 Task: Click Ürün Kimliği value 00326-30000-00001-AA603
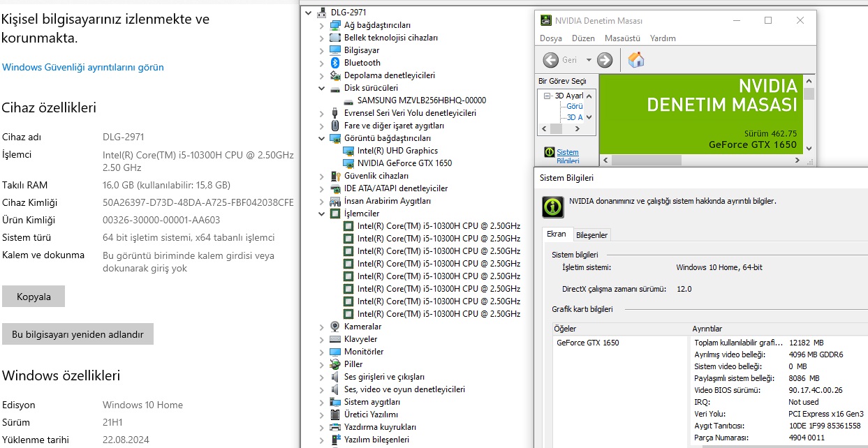tap(161, 220)
